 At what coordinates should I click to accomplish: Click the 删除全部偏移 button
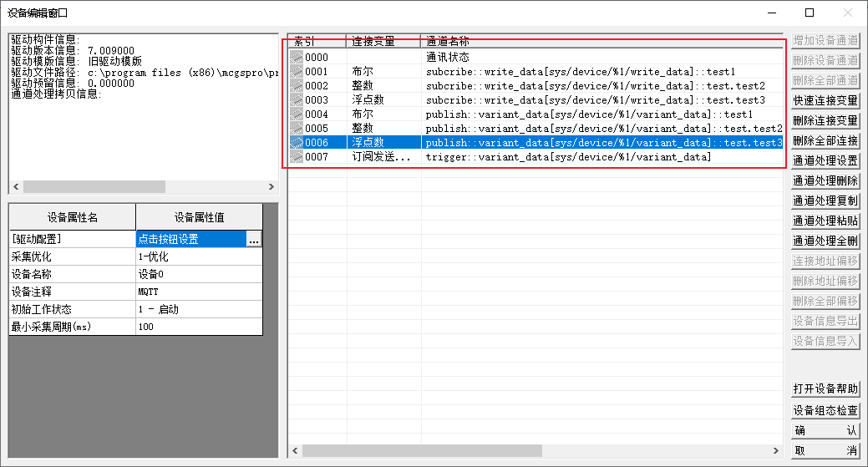[x=825, y=301]
